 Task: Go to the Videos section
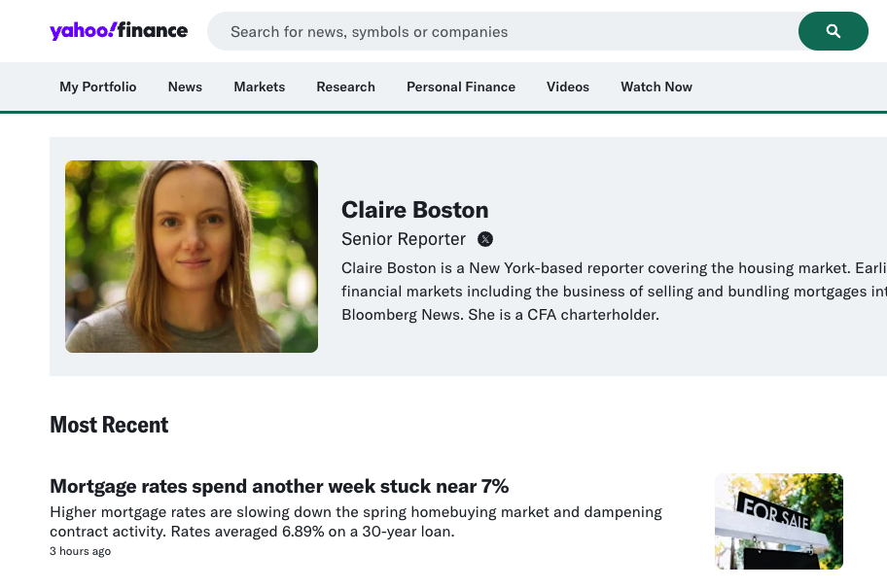[x=567, y=86]
